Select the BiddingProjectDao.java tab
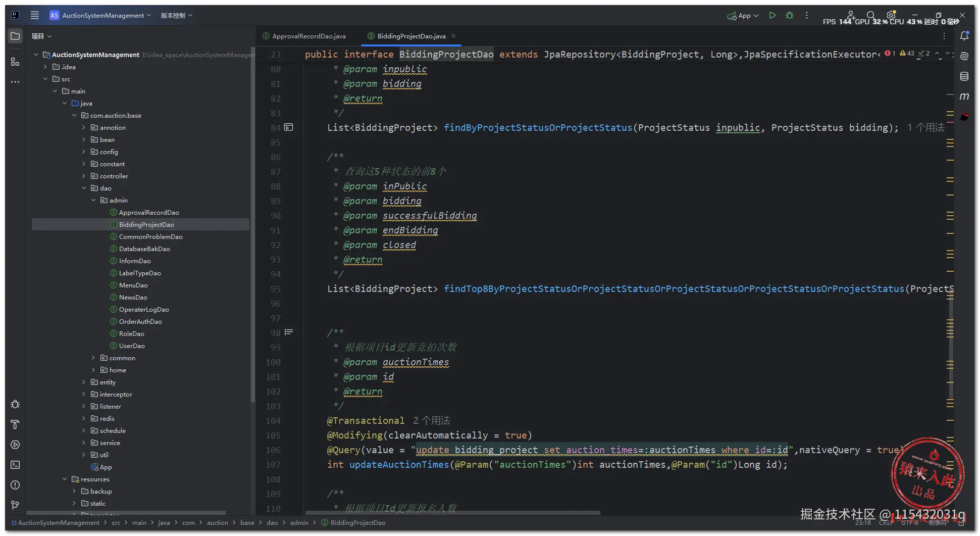 point(411,36)
